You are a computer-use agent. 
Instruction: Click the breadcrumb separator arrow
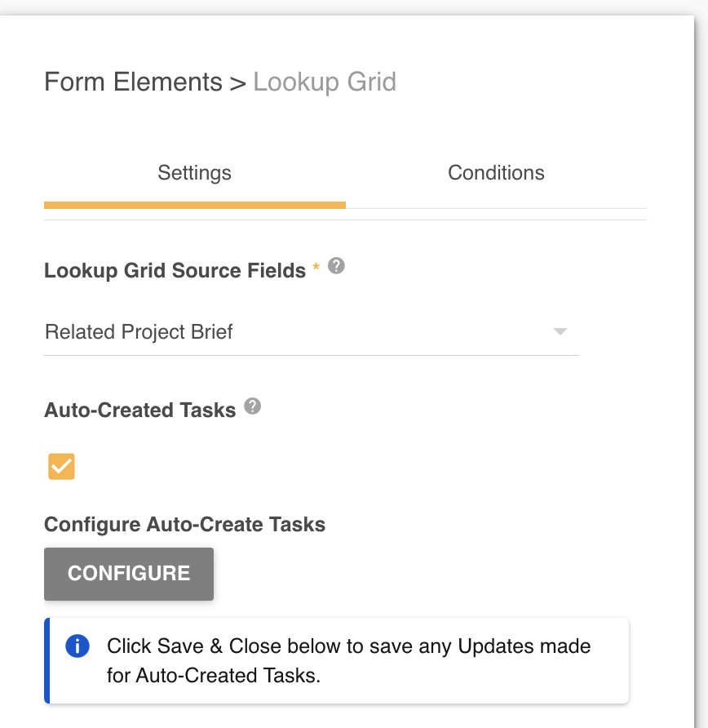coord(237,83)
